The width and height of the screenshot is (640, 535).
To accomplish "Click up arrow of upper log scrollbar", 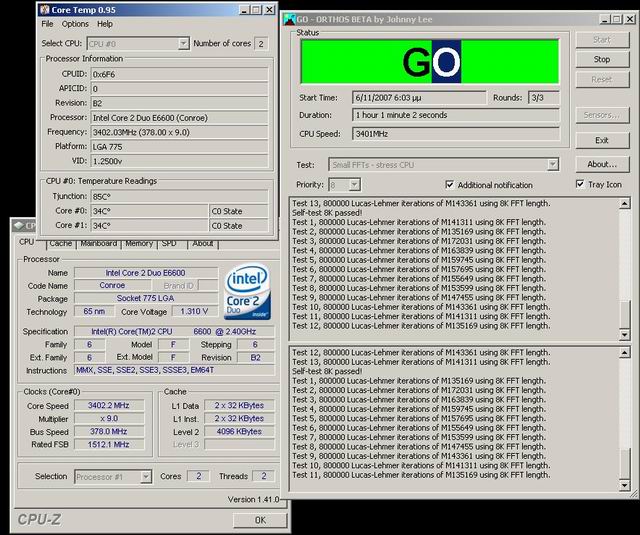I will click(x=624, y=203).
